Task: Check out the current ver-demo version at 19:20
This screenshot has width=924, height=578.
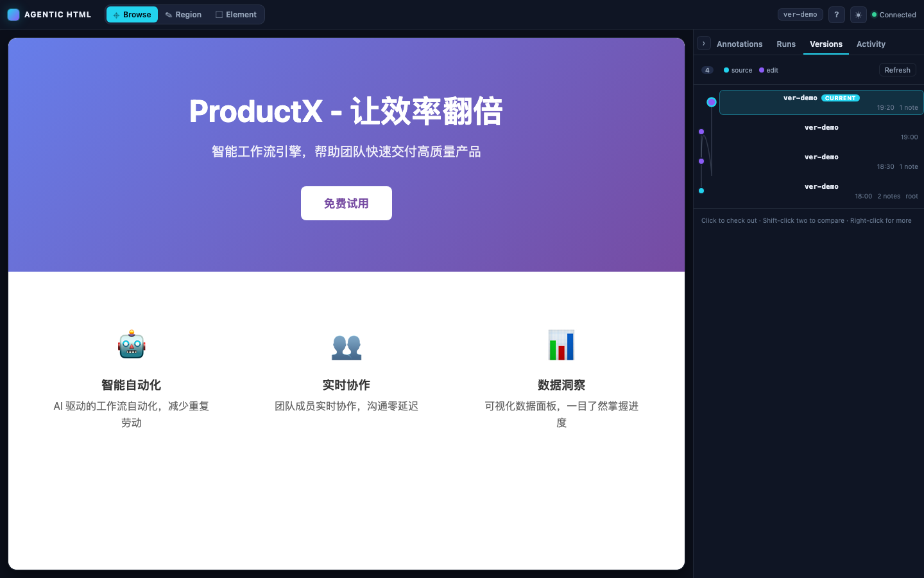Action: click(821, 102)
